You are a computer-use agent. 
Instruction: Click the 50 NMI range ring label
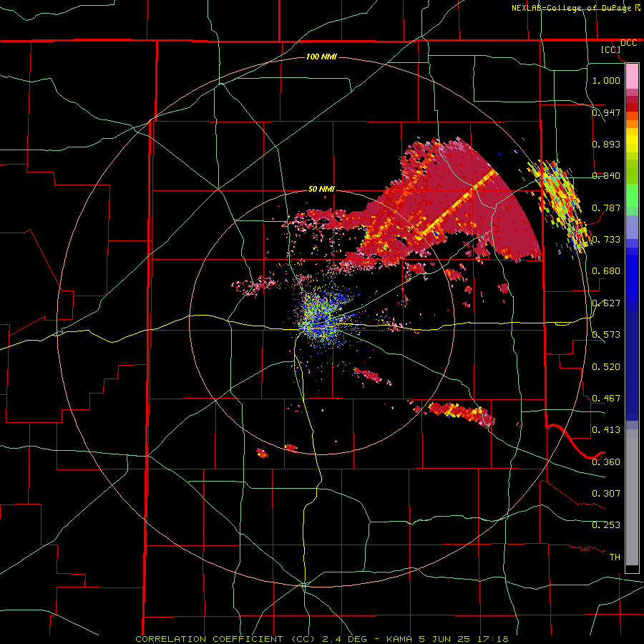coord(321,189)
